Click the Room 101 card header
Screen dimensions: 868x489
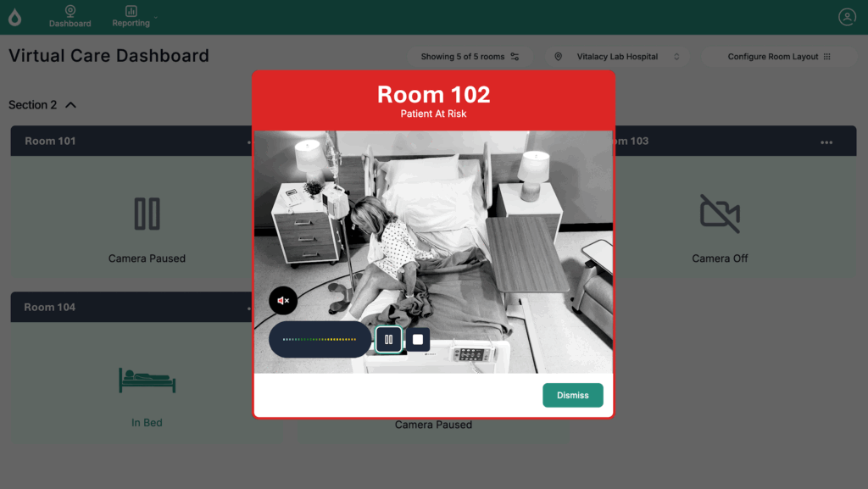[131, 141]
